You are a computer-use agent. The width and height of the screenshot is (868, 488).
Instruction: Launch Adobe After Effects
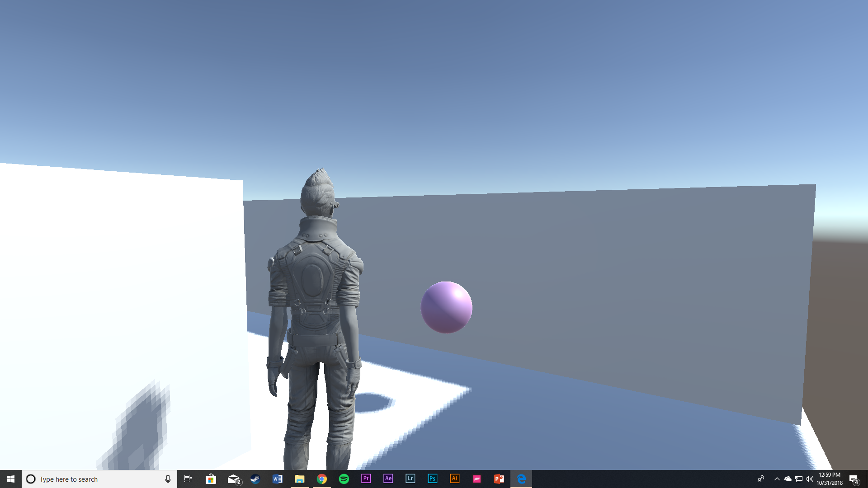(x=388, y=479)
